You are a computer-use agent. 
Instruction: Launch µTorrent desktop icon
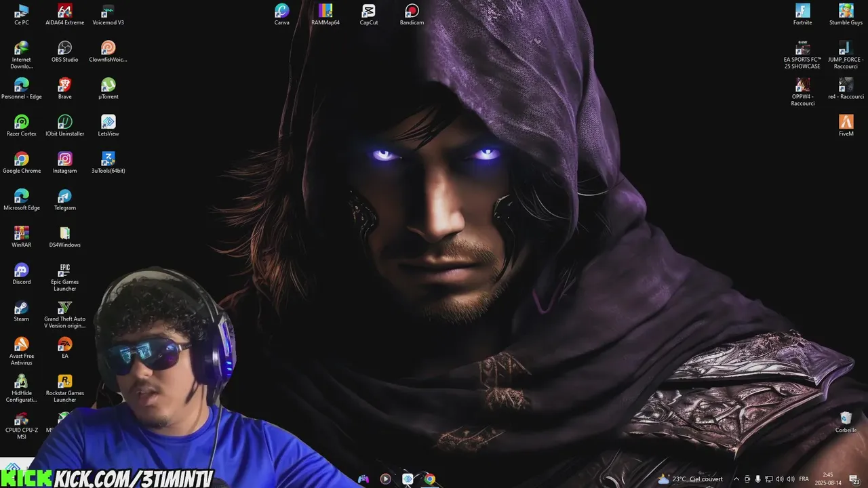(x=108, y=89)
